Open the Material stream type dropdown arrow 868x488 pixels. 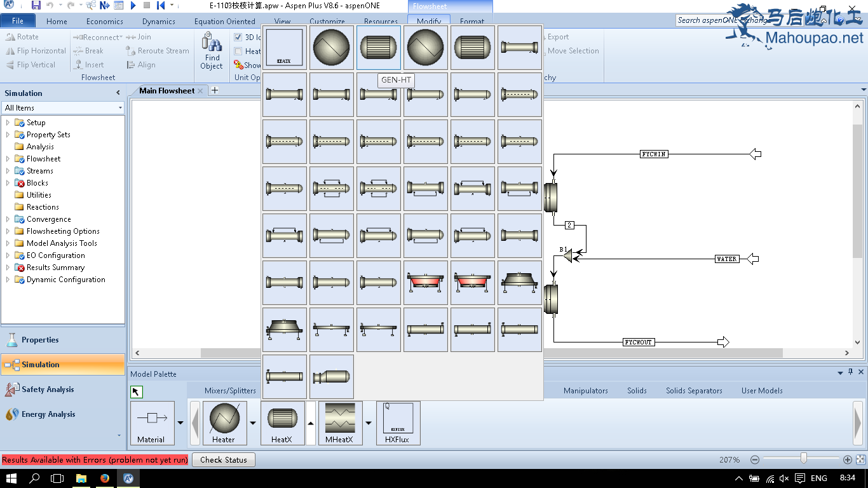click(x=180, y=423)
